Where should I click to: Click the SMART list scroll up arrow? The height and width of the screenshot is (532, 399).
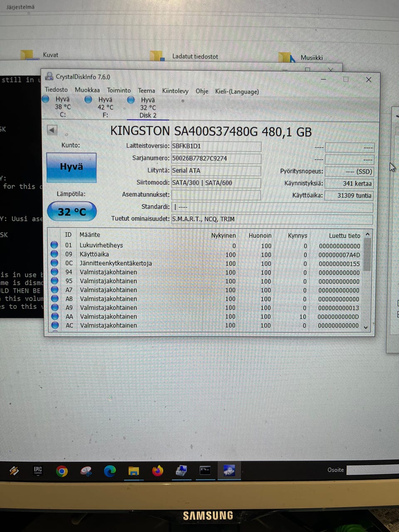[367, 234]
